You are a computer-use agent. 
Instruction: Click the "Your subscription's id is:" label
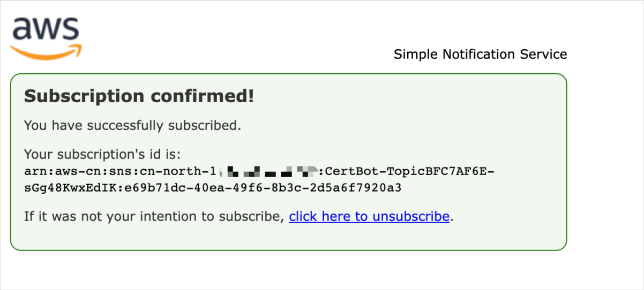(102, 155)
